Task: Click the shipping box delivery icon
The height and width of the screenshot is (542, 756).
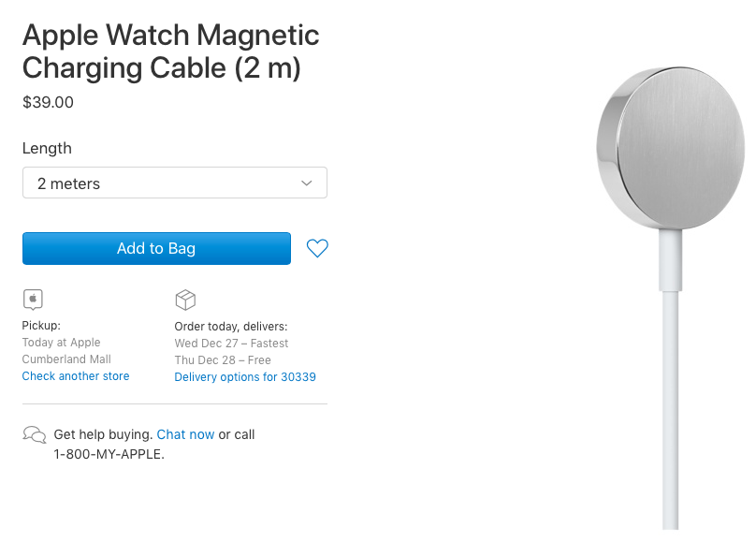Action: click(185, 300)
